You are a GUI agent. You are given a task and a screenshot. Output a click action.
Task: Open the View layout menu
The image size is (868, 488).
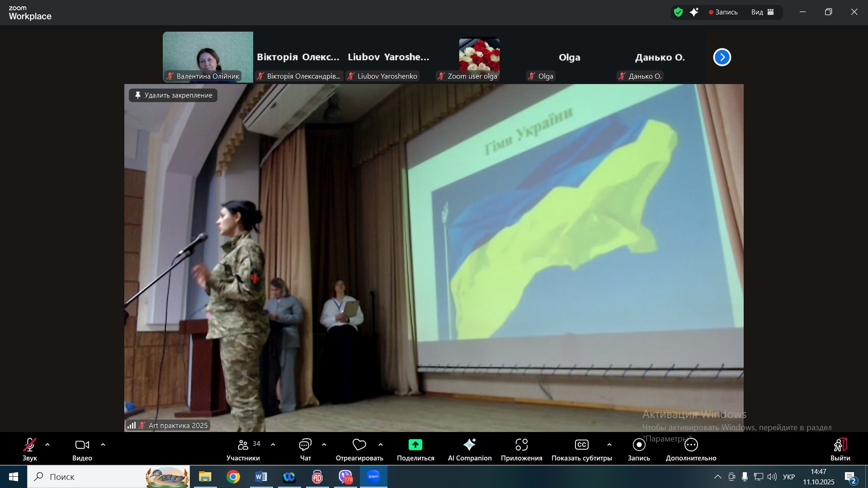pyautogui.click(x=763, y=12)
